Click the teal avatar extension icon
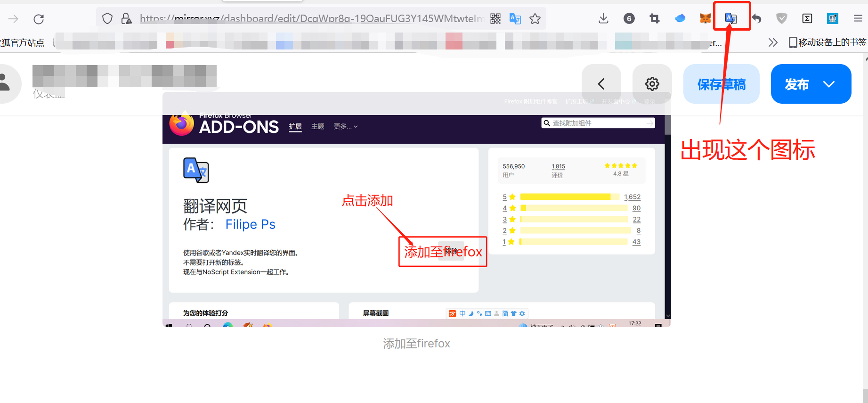The image size is (868, 403). 833,18
